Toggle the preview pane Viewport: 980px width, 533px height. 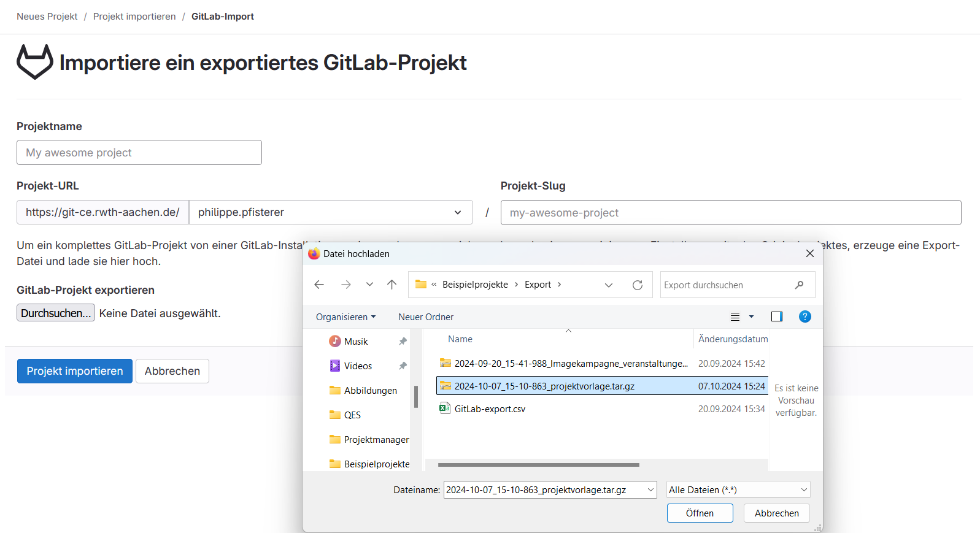click(777, 316)
